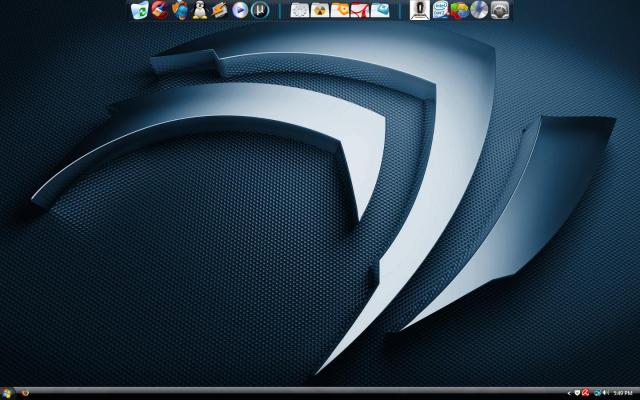Open the Winamp lightning-bolt dock icon
This screenshot has width=640, height=400.
tap(220, 10)
